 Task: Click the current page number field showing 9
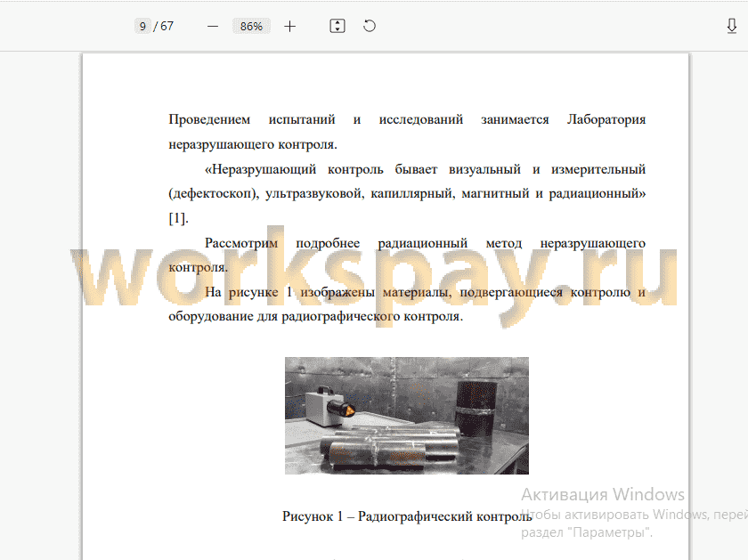[142, 26]
